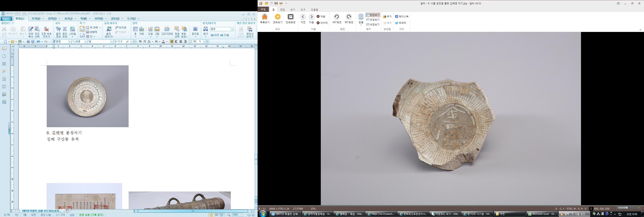644x217 pixels.
Task: Open font size dropdown in Hangul
Action: pyautogui.click(x=132, y=42)
